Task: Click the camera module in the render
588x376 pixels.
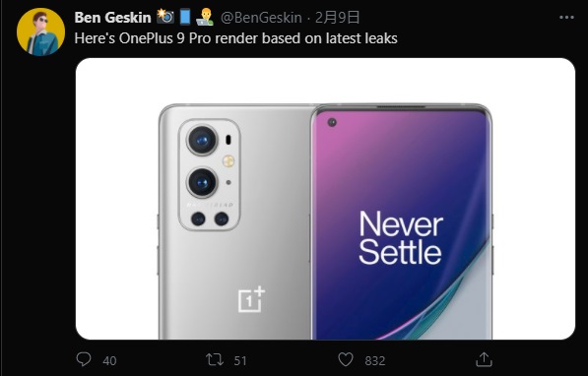Action: (209, 174)
